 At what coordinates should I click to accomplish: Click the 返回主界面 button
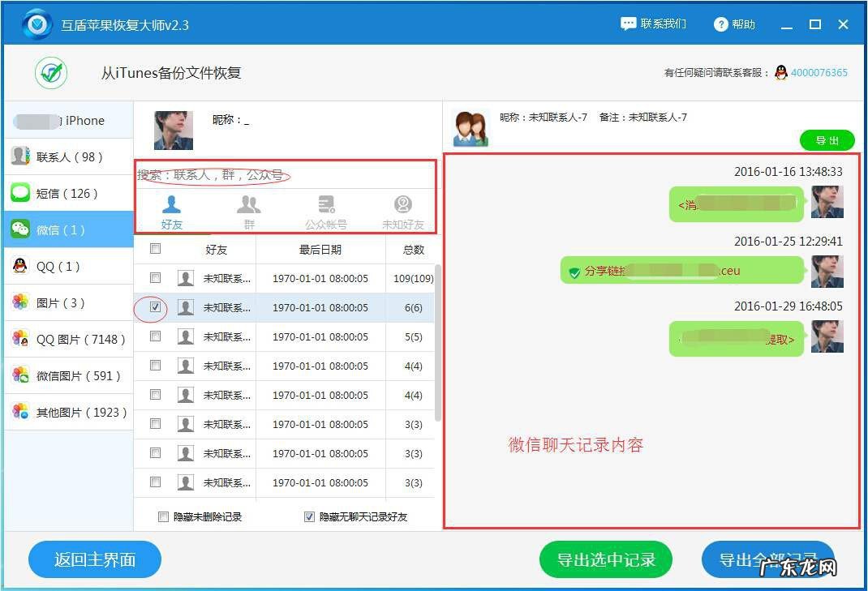point(94,559)
